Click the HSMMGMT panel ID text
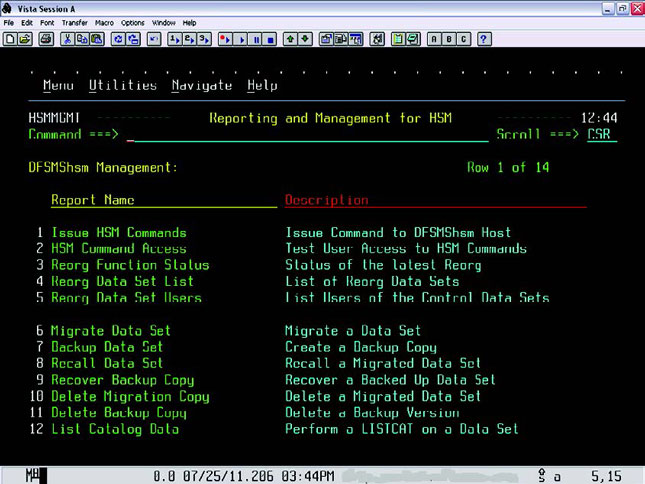Viewport: 645px width, 484px height. click(x=54, y=118)
